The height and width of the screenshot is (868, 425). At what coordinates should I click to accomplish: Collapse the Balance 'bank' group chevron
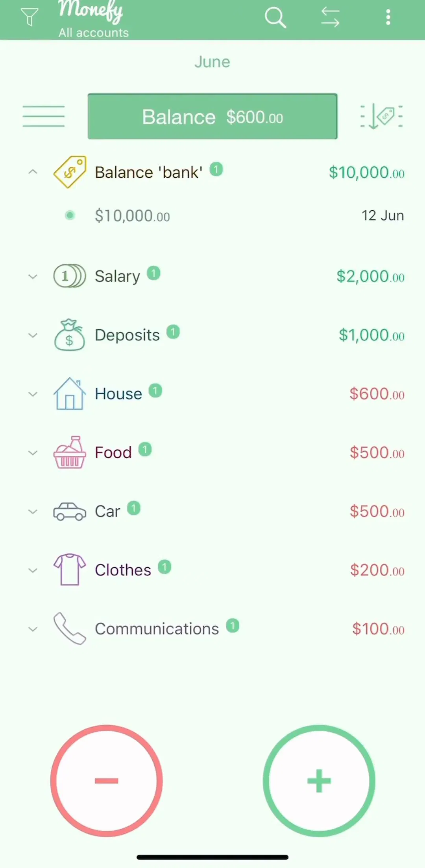coord(33,172)
